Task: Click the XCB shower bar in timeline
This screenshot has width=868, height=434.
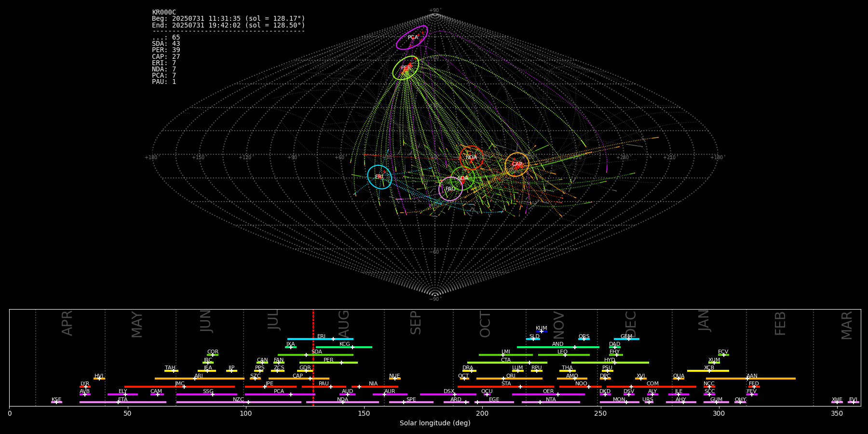Action: 708,371
